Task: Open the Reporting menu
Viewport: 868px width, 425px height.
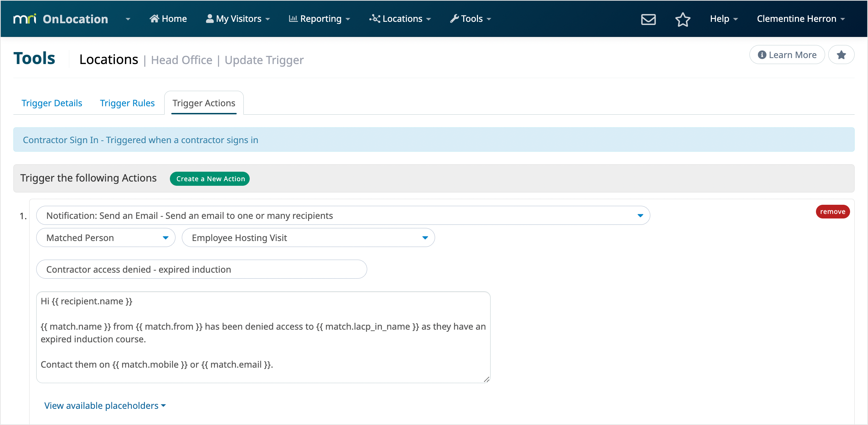Action: [x=319, y=19]
